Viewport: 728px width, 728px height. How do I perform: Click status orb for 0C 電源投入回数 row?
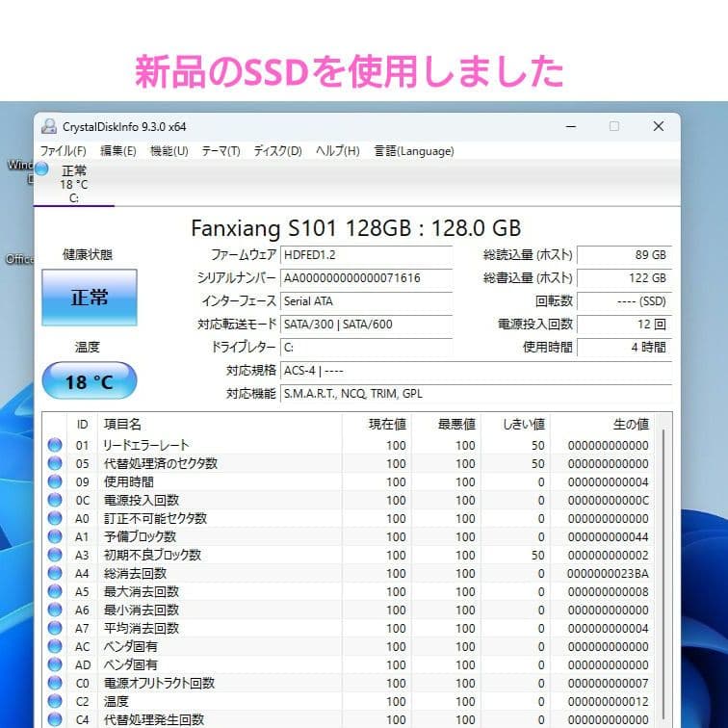(x=55, y=500)
